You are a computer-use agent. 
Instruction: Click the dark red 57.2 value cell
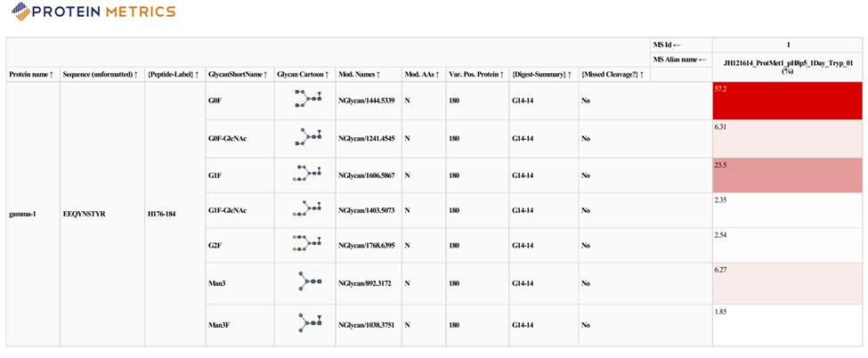[x=787, y=101]
